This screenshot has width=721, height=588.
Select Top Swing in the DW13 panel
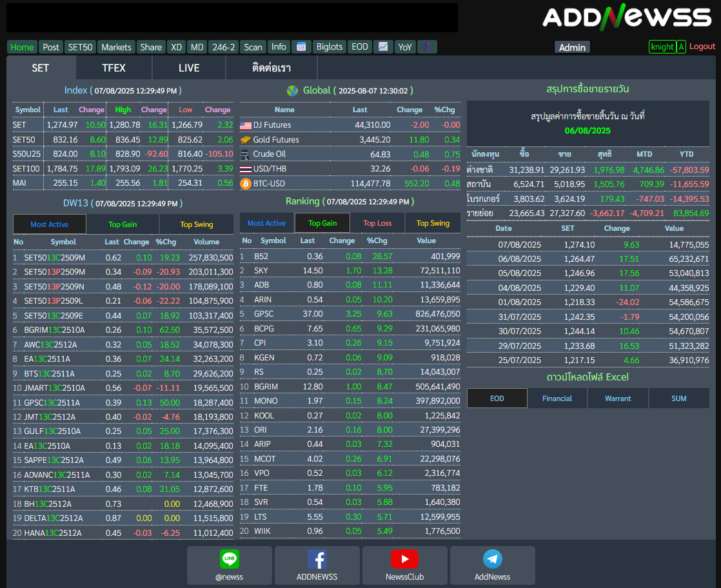(x=197, y=224)
